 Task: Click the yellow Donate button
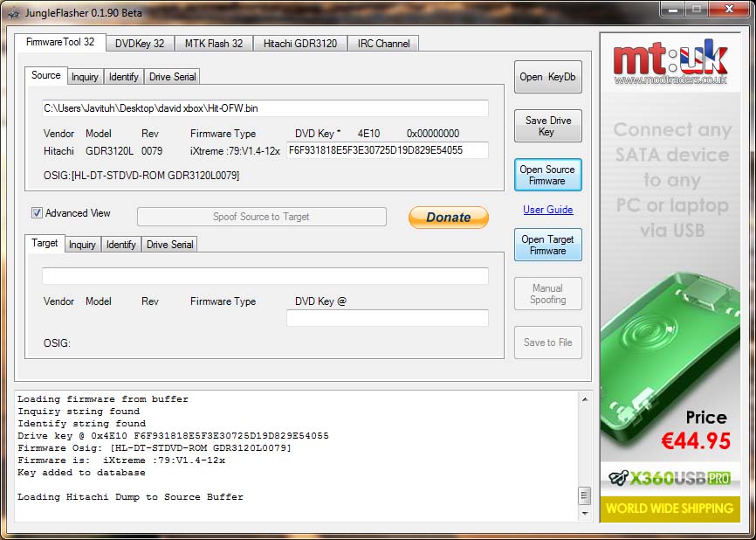pyautogui.click(x=449, y=218)
